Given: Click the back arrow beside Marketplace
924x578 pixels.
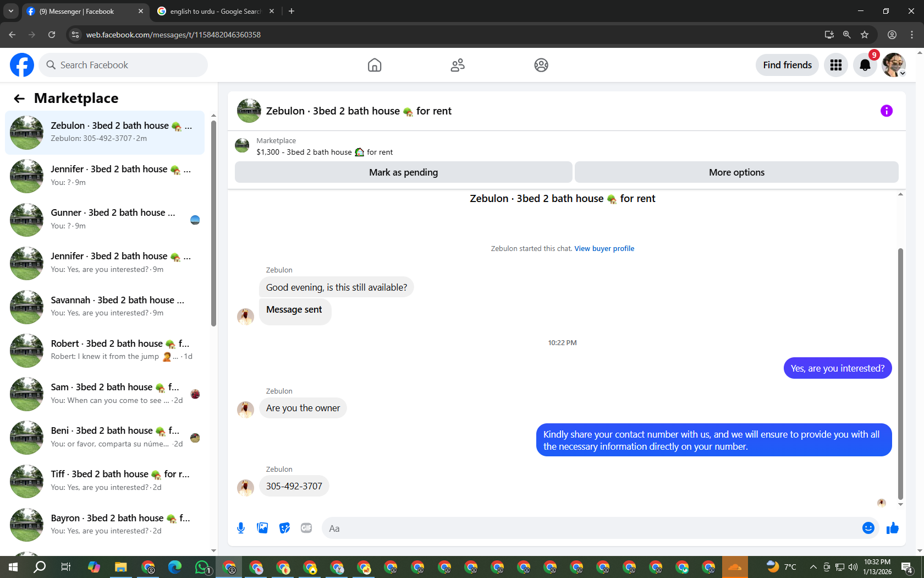Looking at the screenshot, I should (19, 99).
